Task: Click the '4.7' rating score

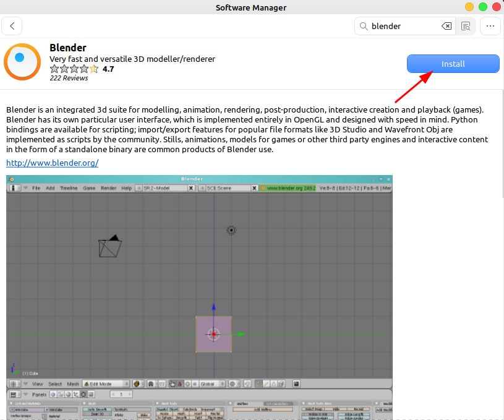Action: point(108,69)
